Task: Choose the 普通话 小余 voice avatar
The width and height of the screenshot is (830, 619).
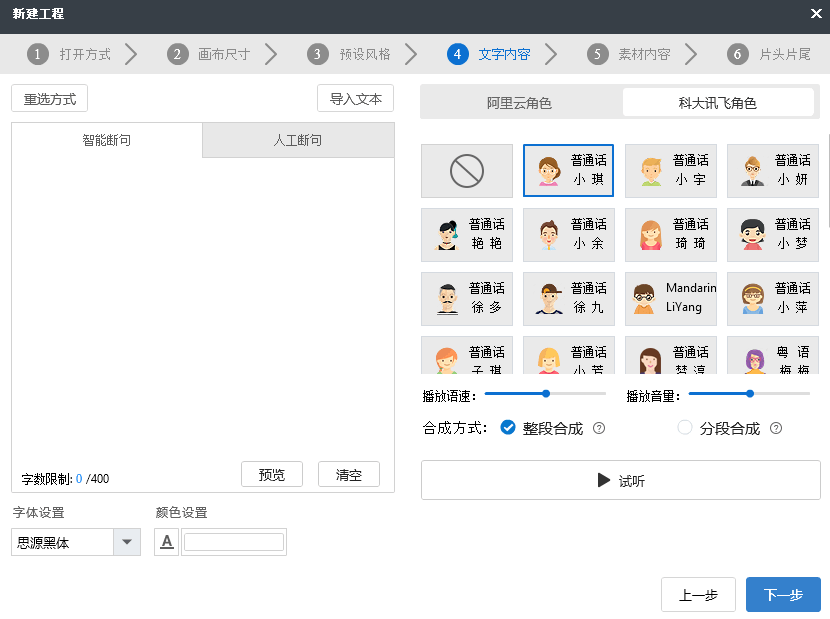Action: click(x=569, y=235)
